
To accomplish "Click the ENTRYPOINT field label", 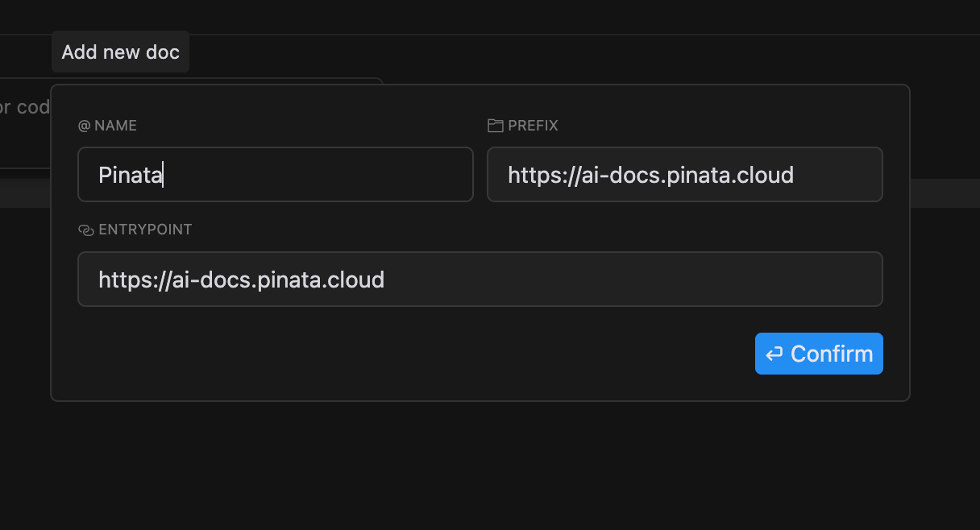I will (x=145, y=230).
